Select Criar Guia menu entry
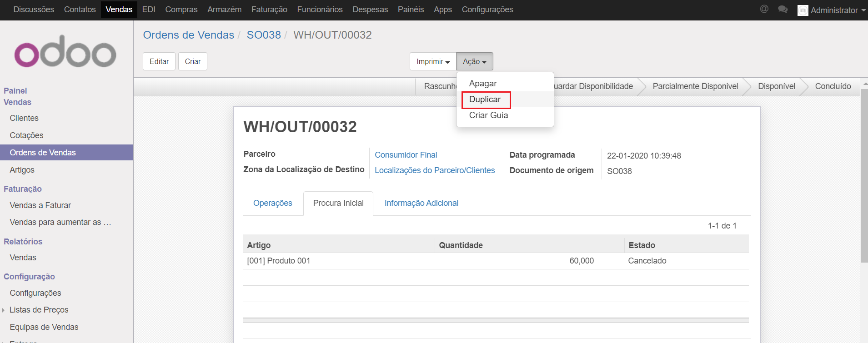Viewport: 868px width, 343px height. (488, 115)
